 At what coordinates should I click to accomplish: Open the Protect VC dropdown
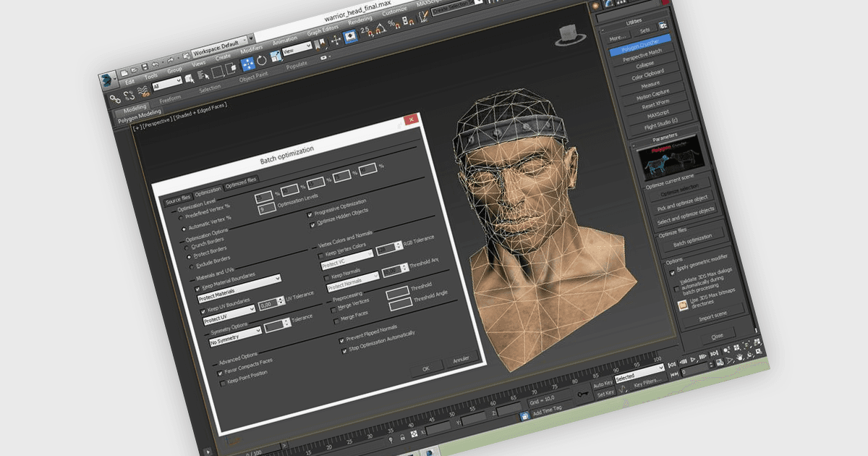347,259
